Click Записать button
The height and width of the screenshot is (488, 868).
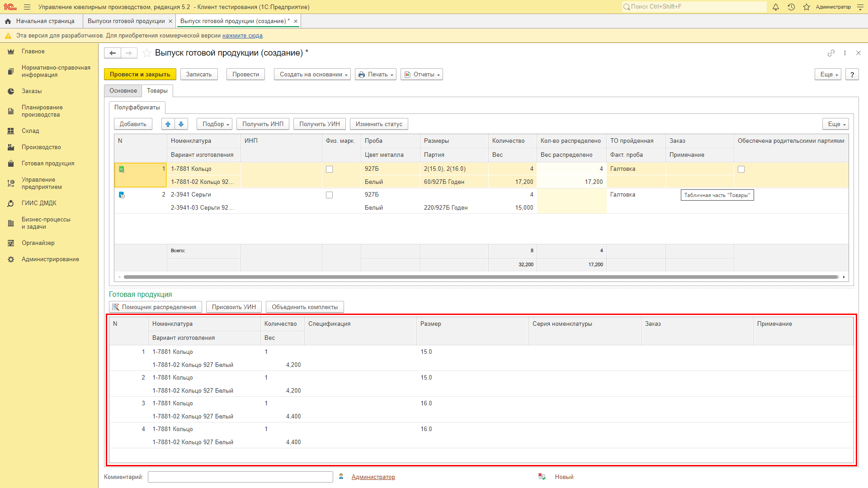pyautogui.click(x=199, y=75)
